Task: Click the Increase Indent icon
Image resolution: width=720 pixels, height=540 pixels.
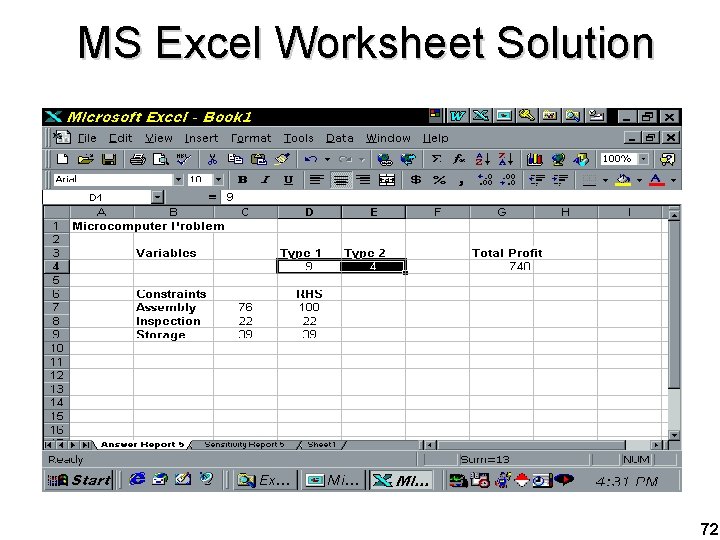Action: coord(560,180)
